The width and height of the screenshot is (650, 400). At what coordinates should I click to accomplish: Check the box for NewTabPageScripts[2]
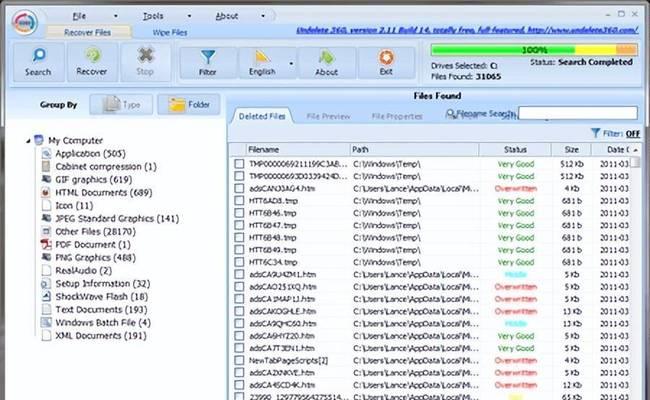(239, 361)
